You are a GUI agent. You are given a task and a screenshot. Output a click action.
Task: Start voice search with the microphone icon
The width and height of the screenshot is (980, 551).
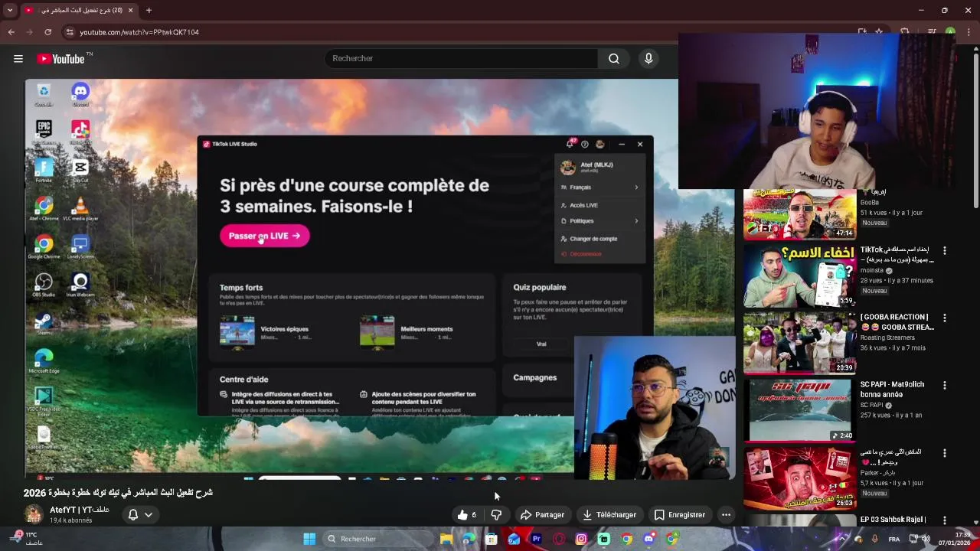click(x=648, y=58)
